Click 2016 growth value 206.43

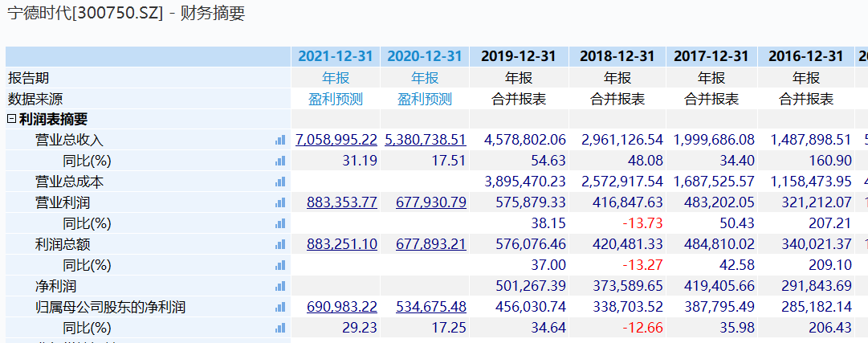click(x=829, y=328)
